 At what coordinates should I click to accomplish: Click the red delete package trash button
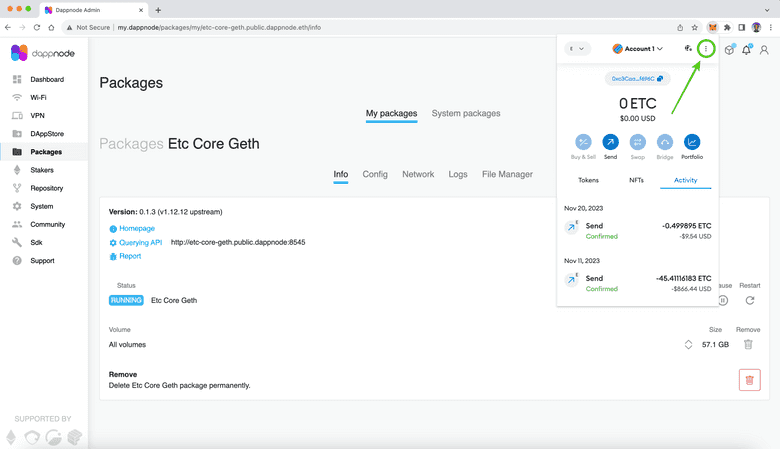pos(749,379)
